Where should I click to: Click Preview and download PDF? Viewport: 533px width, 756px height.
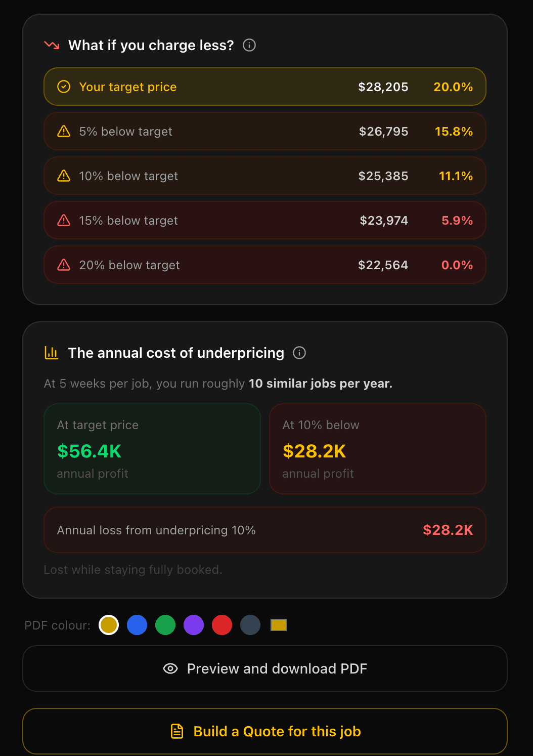(x=265, y=668)
